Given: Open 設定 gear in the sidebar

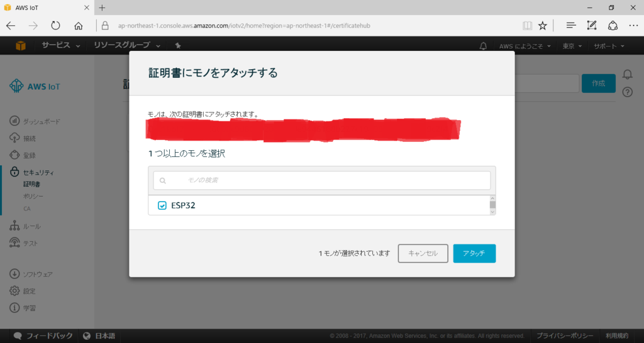Looking at the screenshot, I should pos(23,291).
